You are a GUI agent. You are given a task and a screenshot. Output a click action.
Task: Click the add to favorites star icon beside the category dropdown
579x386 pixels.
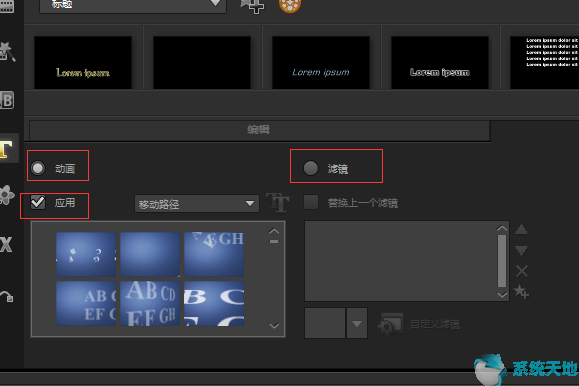click(x=252, y=6)
